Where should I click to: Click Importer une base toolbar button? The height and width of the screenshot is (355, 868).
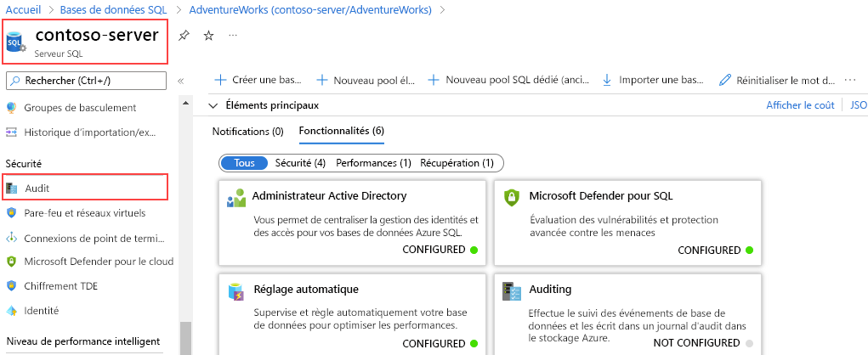(x=653, y=80)
